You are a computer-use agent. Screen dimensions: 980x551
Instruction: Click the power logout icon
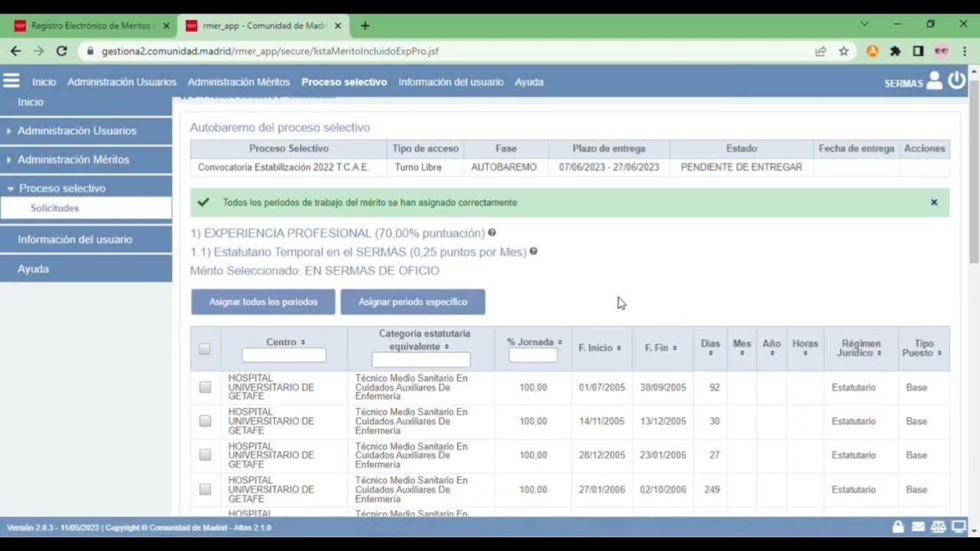pos(957,80)
